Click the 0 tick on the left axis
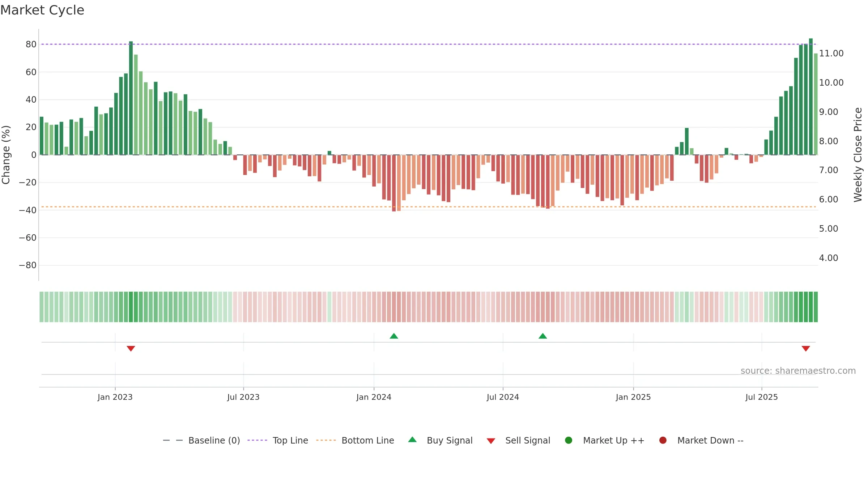This screenshot has height=488, width=868. (x=34, y=155)
